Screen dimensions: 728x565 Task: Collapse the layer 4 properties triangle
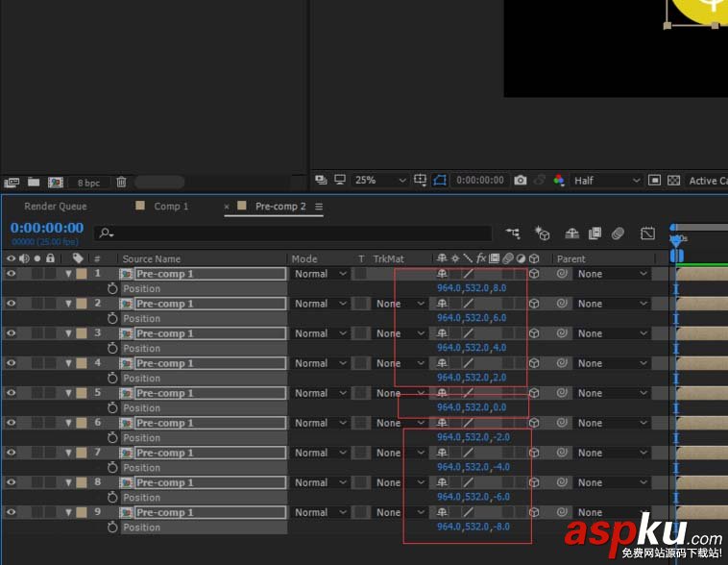tap(68, 363)
